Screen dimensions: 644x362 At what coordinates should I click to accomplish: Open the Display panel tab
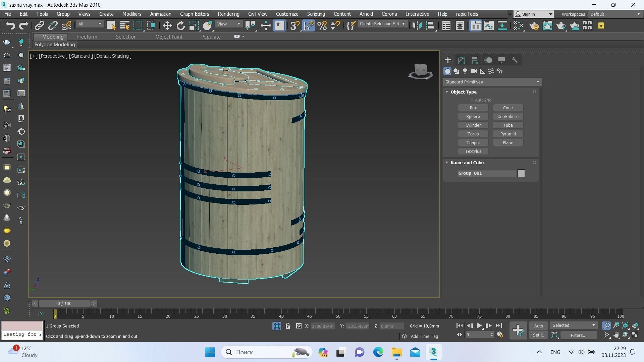pos(501,60)
